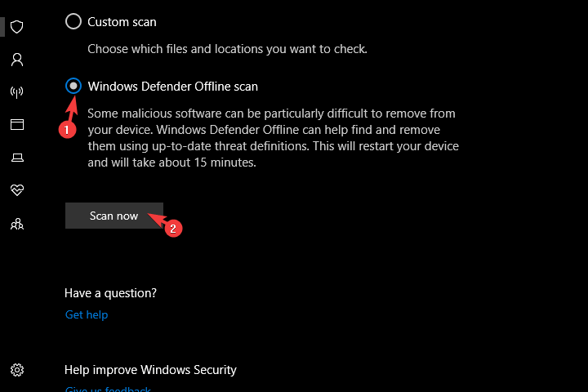Open Settings gear icon in sidebar
This screenshot has width=588, height=392.
[x=17, y=370]
